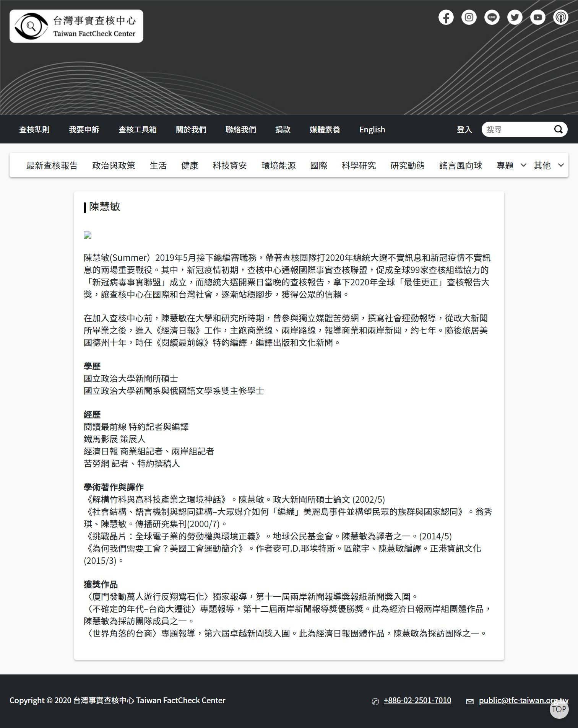This screenshot has height=728, width=578.
Task: Click the public@tfc-taiwan.org.tw email link
Action: [x=524, y=700]
